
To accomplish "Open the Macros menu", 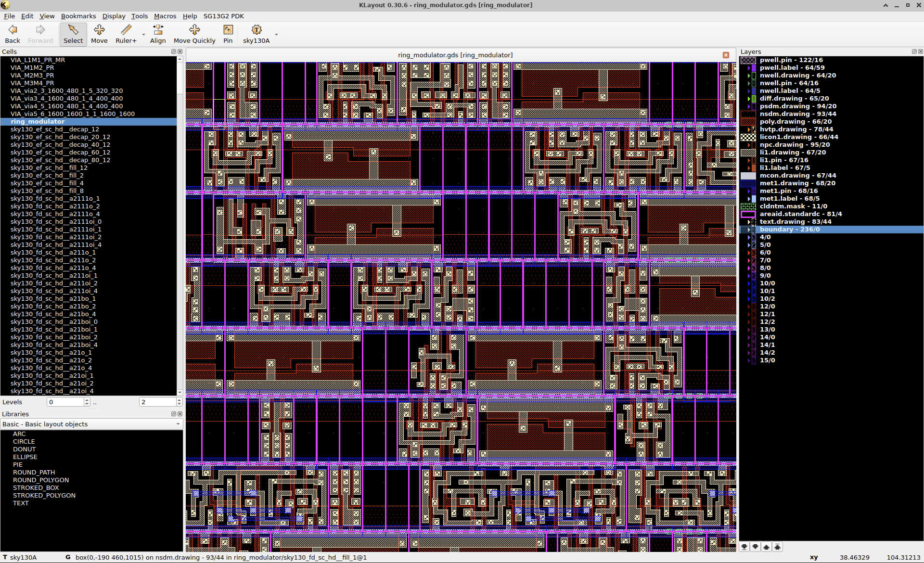I will [x=165, y=16].
